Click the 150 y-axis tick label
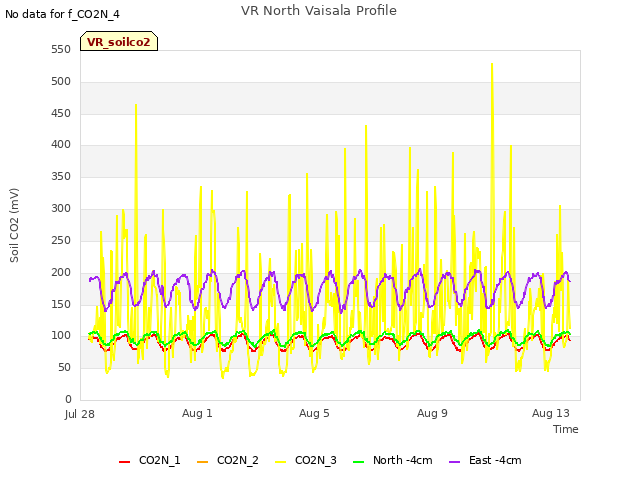This screenshot has height=480, width=640. point(61,304)
